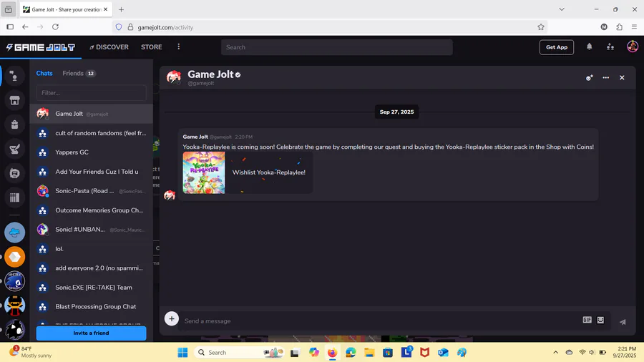
Task: Open the user avatar menu in header
Action: click(x=632, y=47)
